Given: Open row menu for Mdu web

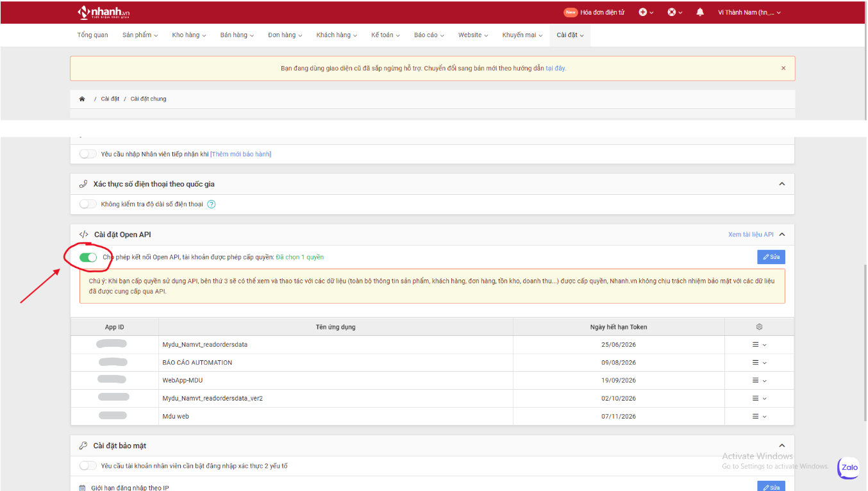Looking at the screenshot, I should 759,417.
